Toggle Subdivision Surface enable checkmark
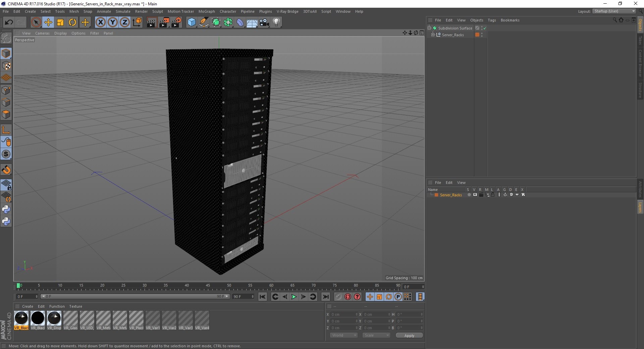 pos(485,28)
